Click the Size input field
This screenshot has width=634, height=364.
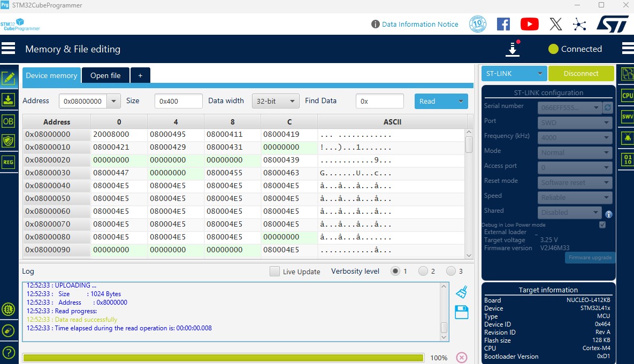(178, 101)
